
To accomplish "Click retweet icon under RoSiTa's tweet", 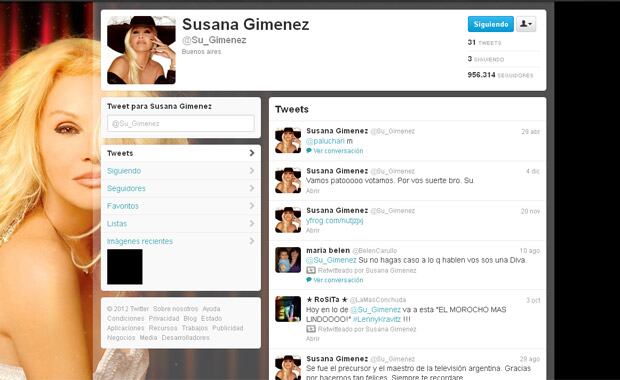I will point(311,329).
